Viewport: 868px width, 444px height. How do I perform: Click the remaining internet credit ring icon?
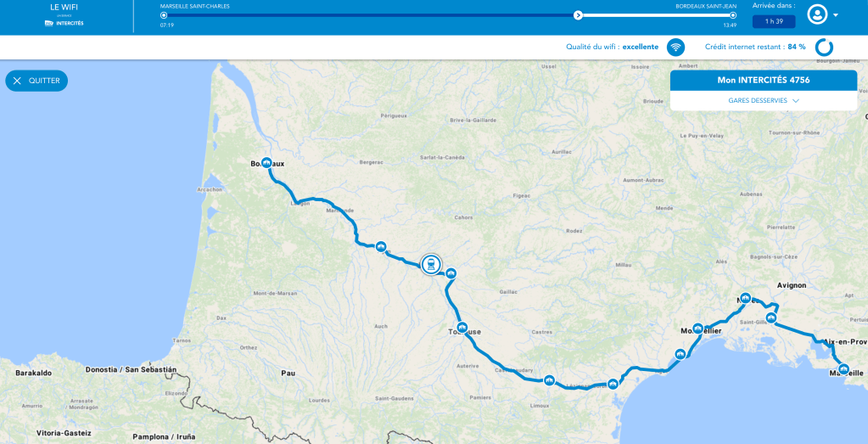(824, 47)
